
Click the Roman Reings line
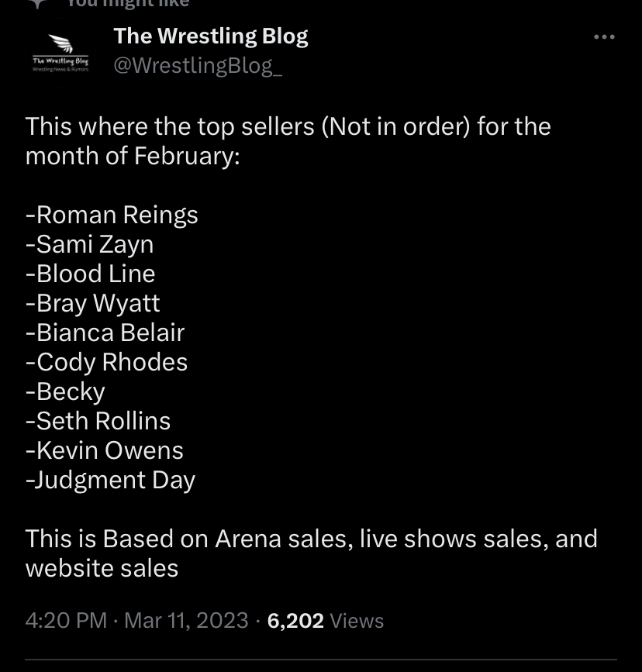(x=112, y=215)
